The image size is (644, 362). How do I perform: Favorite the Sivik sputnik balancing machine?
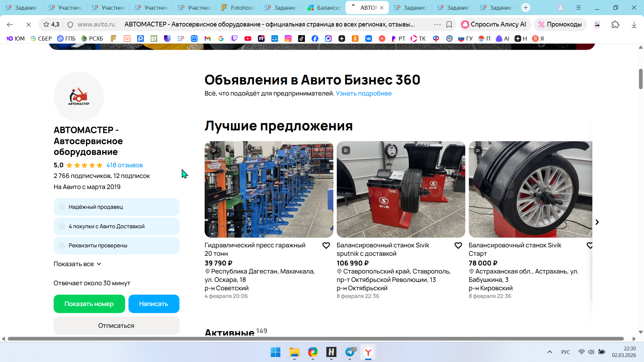(x=458, y=246)
